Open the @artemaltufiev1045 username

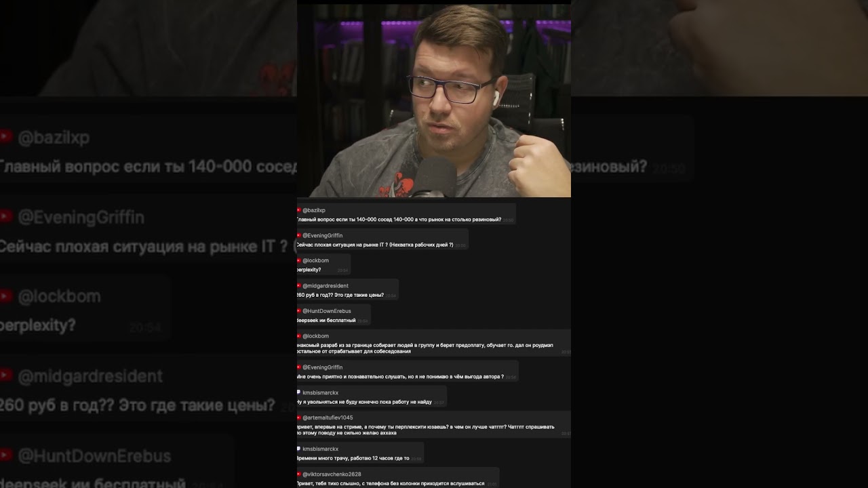click(x=328, y=418)
